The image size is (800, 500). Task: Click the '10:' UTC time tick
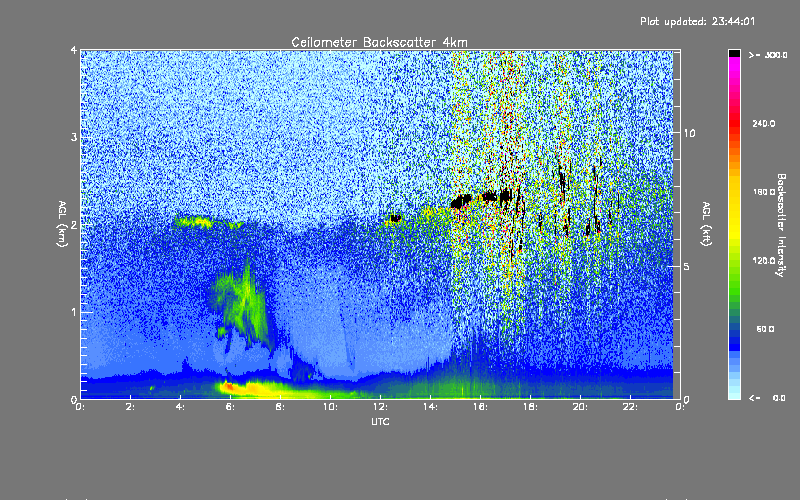click(x=330, y=407)
